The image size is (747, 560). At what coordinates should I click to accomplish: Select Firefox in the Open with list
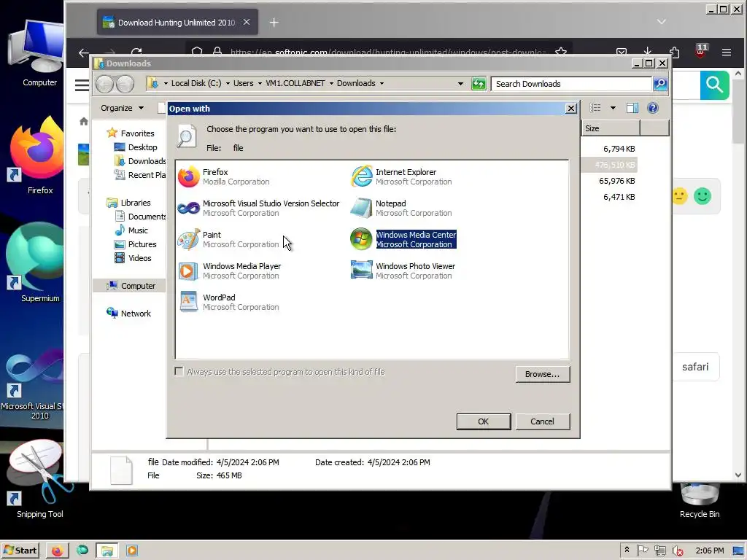pyautogui.click(x=224, y=176)
